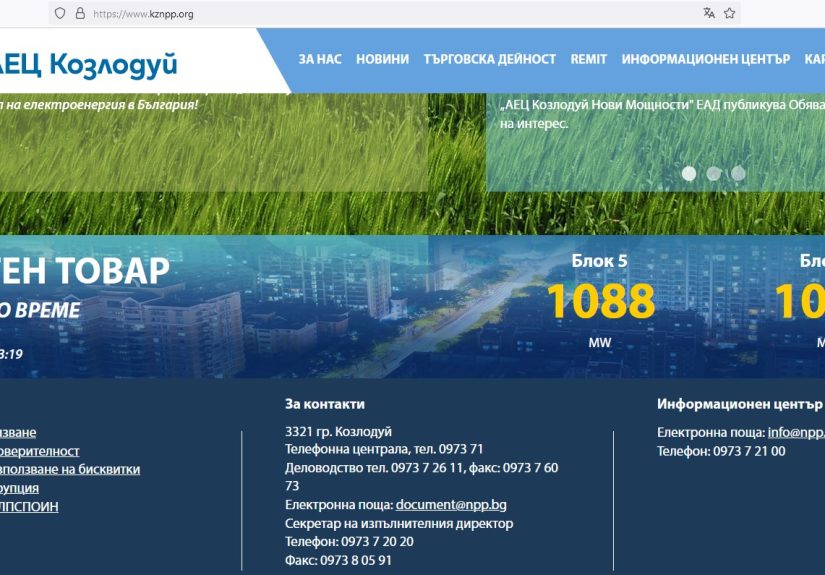Click the document@npp.bg email link
825x575 pixels.
coord(451,505)
